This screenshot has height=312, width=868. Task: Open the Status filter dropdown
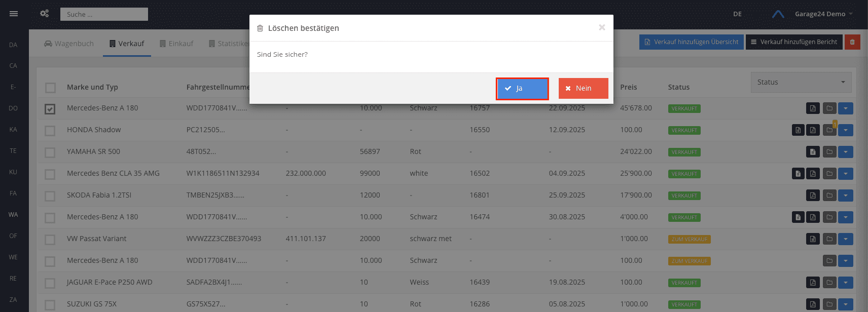tap(801, 82)
